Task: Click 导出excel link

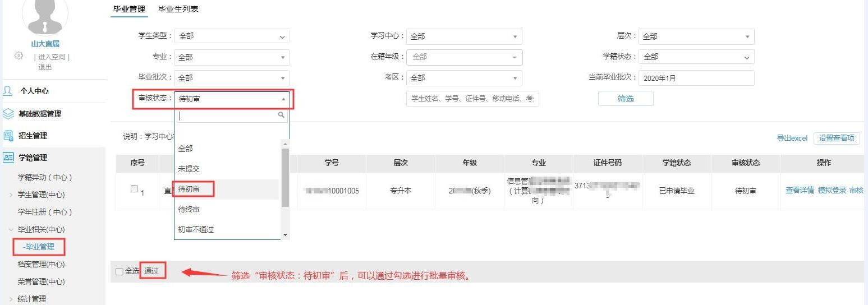Action: (792, 138)
